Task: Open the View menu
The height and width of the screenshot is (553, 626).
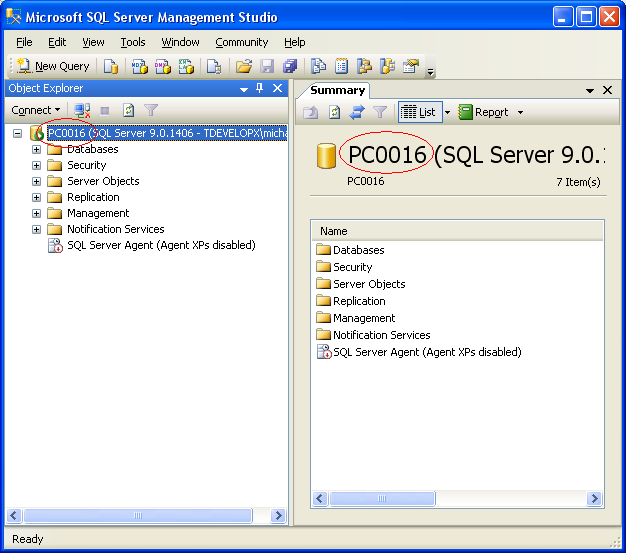Action: point(93,42)
